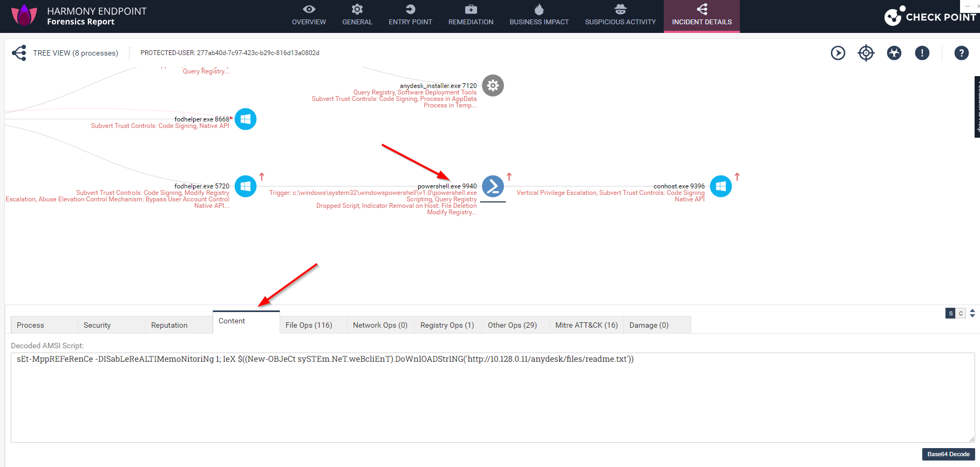Select the fodhelper.exe 5720 Windows node
Screen dimensions: 980x467
point(246,186)
